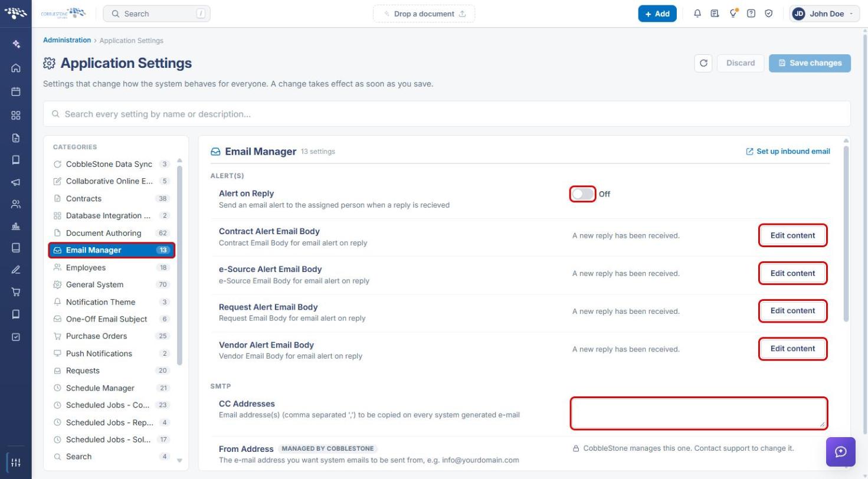Select the Notification Theme category
868x479 pixels.
tap(112, 302)
